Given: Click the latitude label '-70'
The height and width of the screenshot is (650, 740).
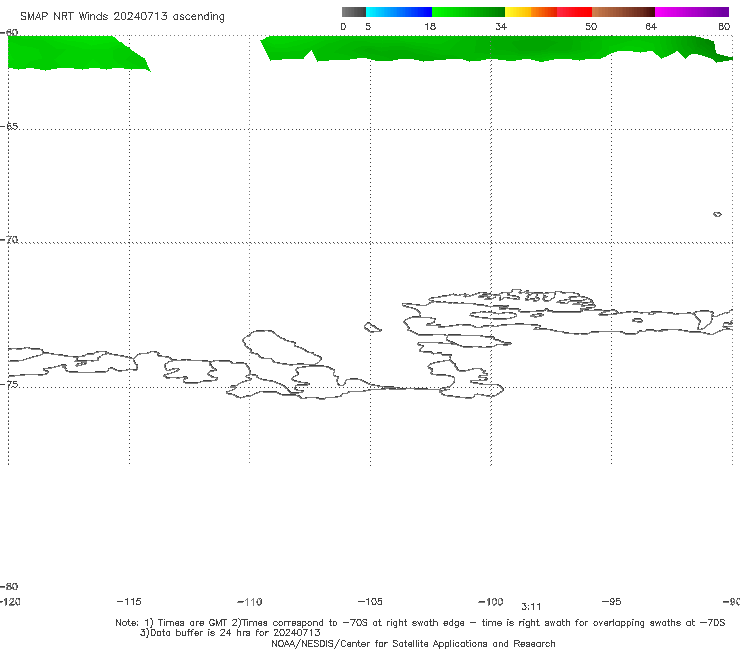Looking at the screenshot, I should 9,240.
